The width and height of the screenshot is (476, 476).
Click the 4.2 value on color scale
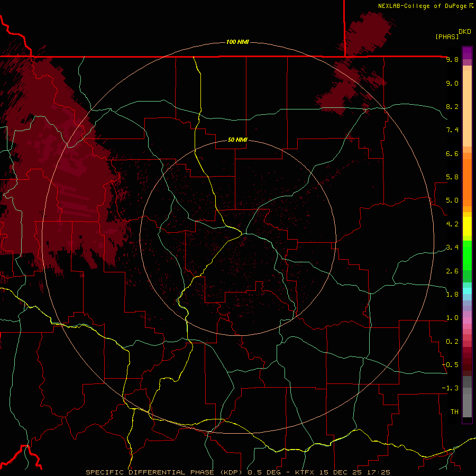point(452,224)
